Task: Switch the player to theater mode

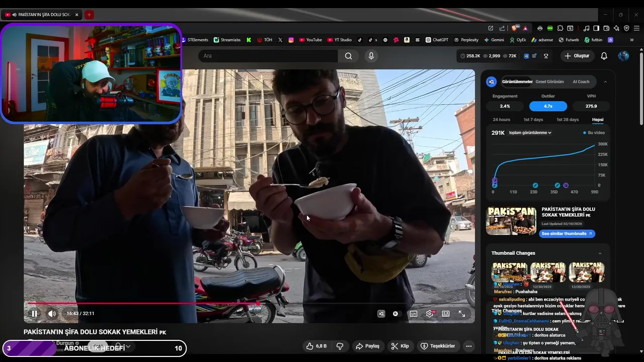Action: click(x=446, y=314)
